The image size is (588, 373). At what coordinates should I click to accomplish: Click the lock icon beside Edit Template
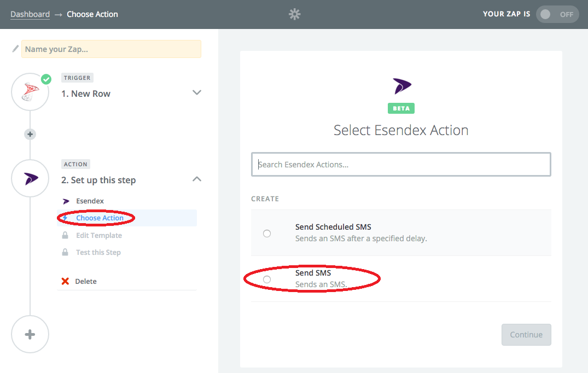click(x=65, y=235)
